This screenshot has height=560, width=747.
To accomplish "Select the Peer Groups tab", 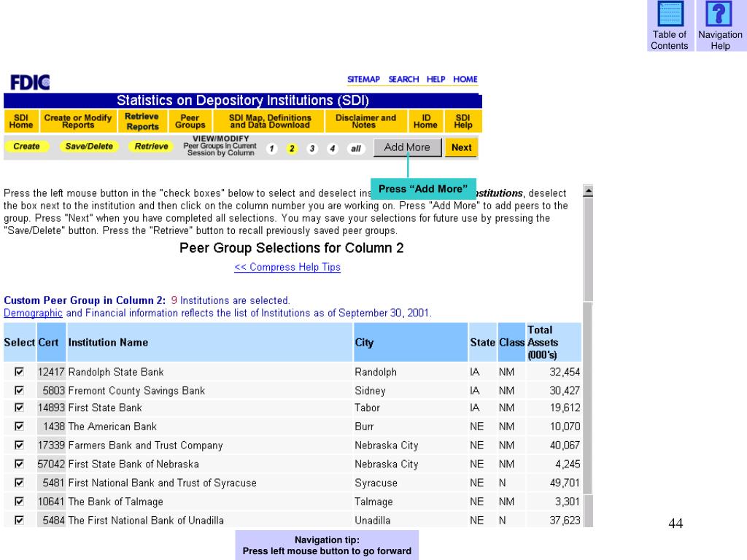I will 190,121.
